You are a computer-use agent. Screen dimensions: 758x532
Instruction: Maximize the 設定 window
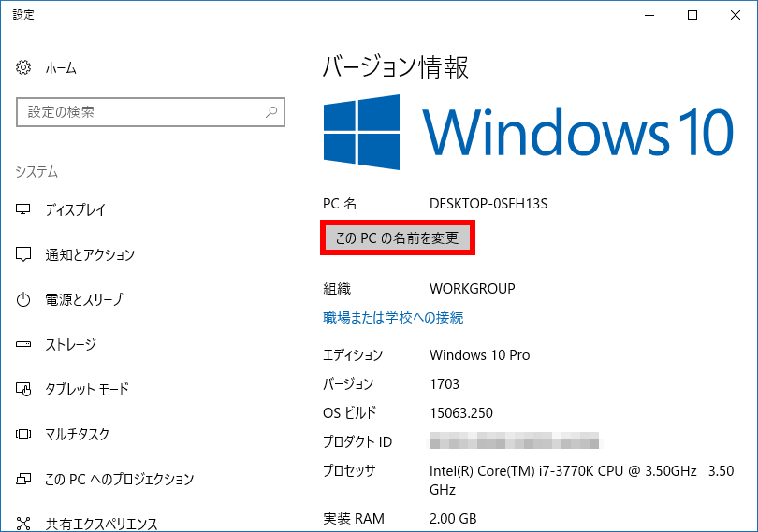[692, 16]
